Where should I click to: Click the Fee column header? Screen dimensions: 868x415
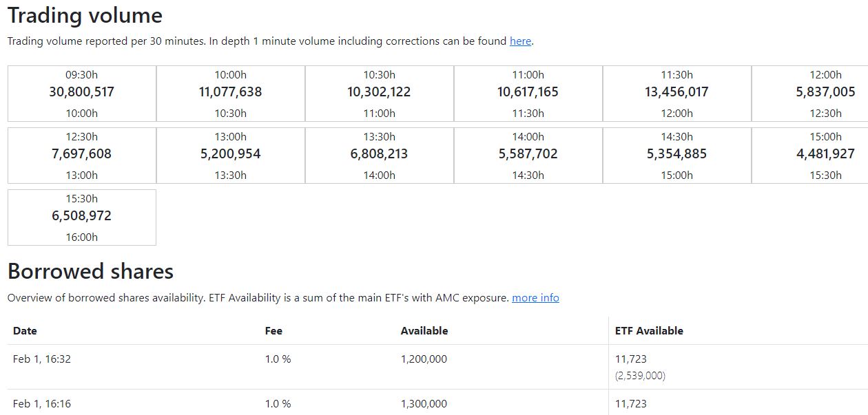coord(273,331)
